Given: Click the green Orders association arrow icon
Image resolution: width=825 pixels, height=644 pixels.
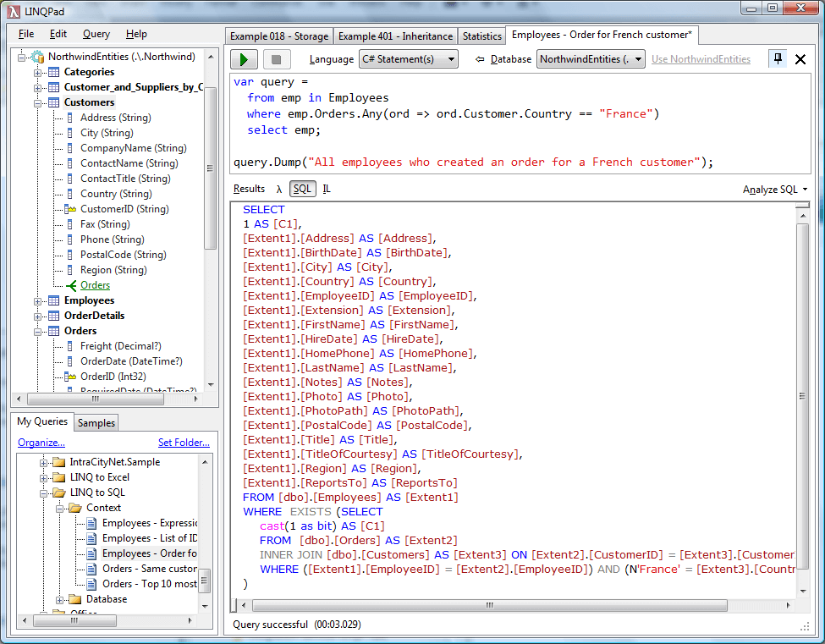Looking at the screenshot, I should point(71,286).
